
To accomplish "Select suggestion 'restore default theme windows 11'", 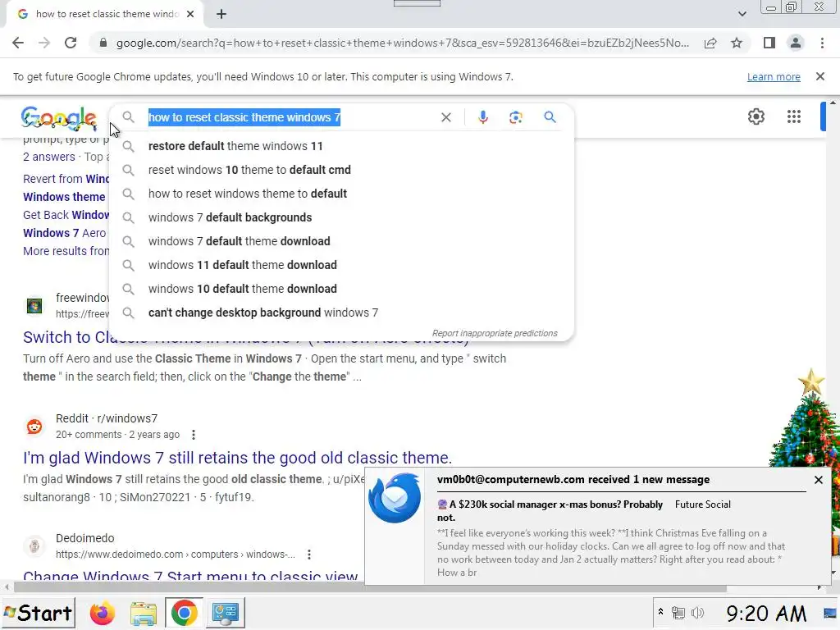I will [342, 146].
